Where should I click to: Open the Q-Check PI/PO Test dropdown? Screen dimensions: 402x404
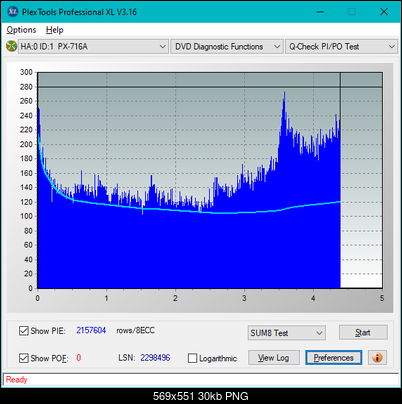pos(341,47)
